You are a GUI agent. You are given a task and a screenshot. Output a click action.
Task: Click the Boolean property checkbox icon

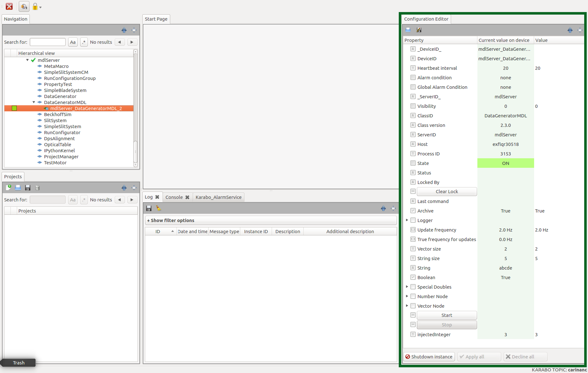pyautogui.click(x=413, y=277)
